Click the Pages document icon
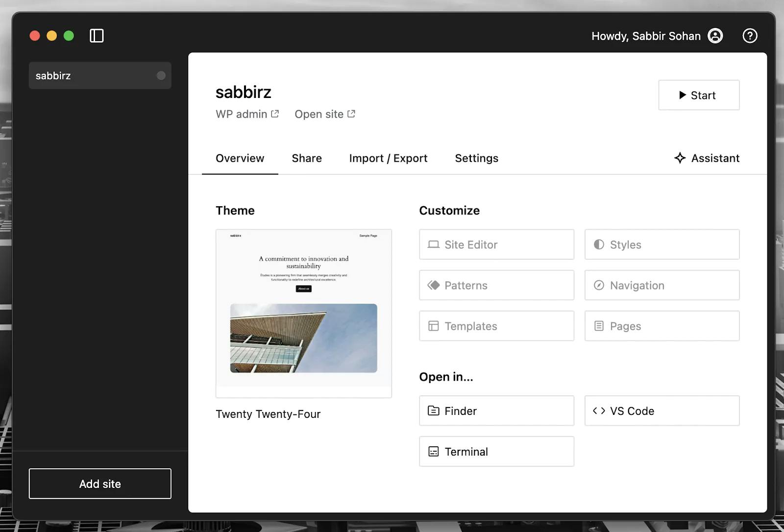 coord(599,326)
